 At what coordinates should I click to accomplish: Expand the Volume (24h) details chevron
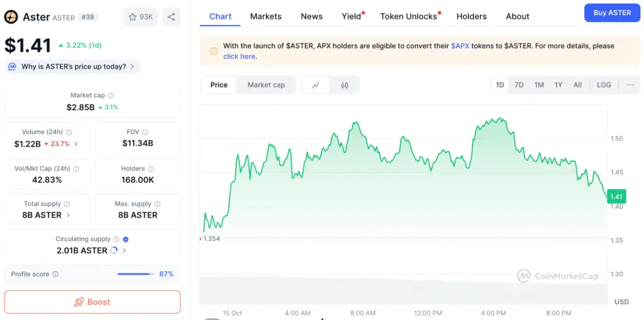76,144
